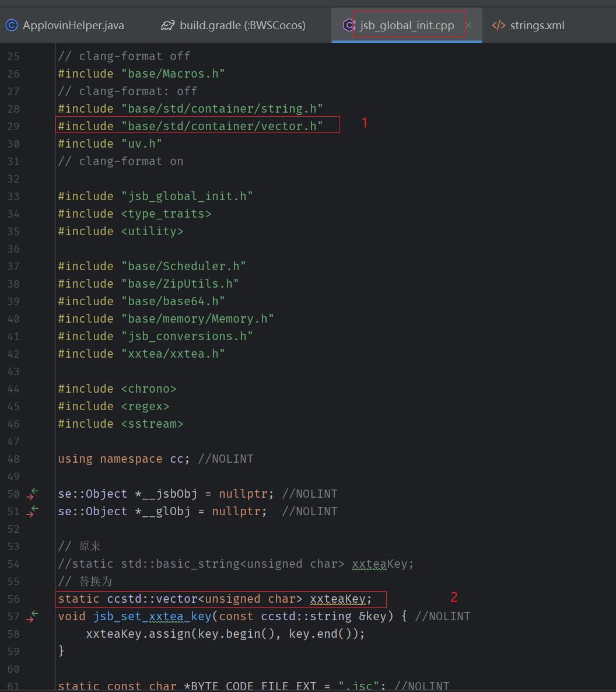Click the Java class icon on the ApplovinHelper tab
This screenshot has height=692, width=616.
coord(12,25)
